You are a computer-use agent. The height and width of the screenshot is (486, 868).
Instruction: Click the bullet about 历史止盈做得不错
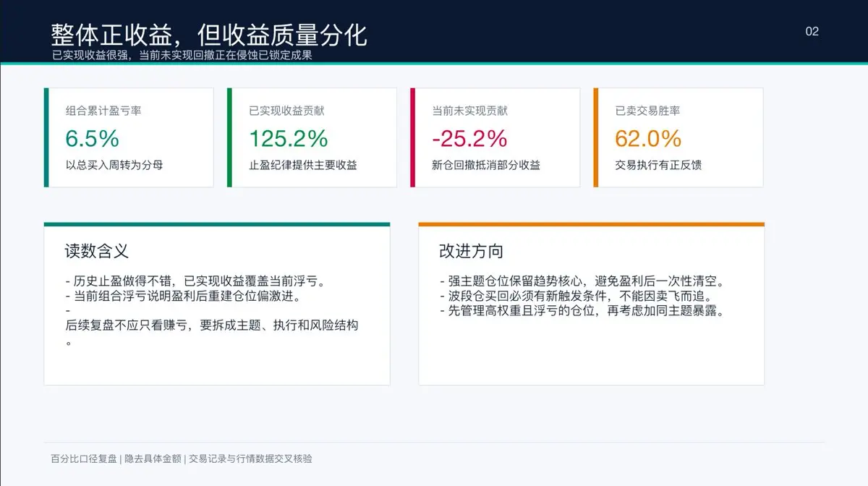195,281
